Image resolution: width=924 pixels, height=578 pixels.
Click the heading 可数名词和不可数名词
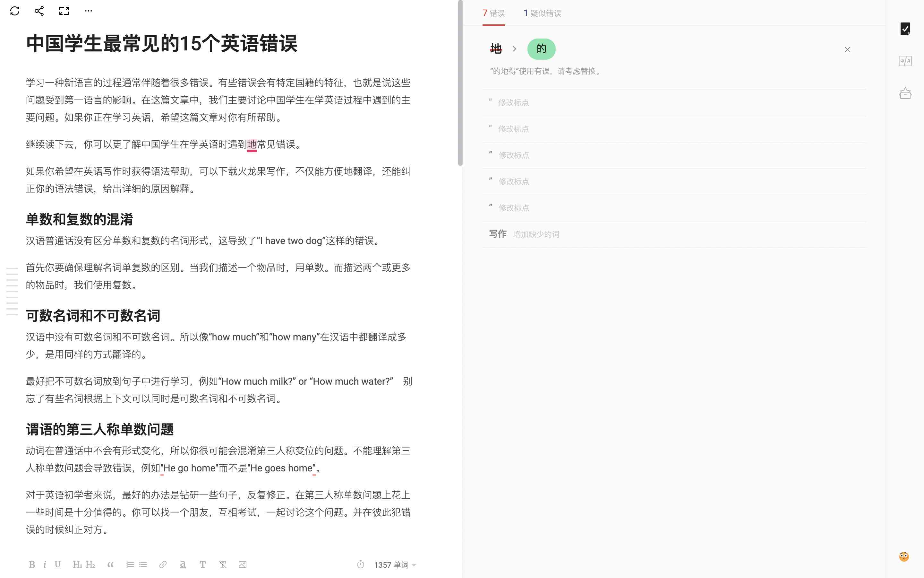pos(93,316)
